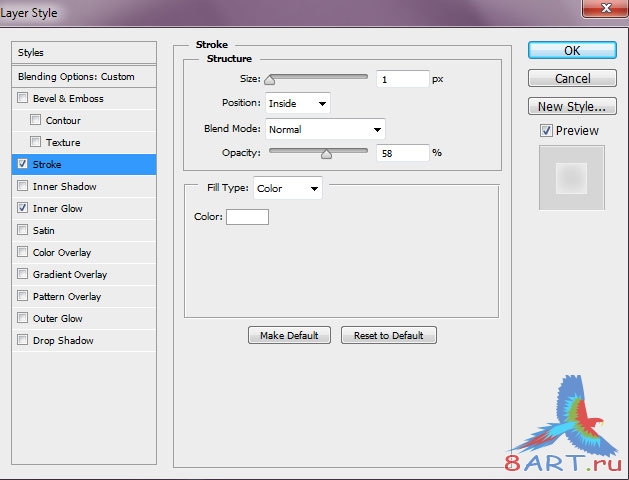Close the Layer Style dialog window
This screenshot has width=629, height=480.
pos(603,10)
